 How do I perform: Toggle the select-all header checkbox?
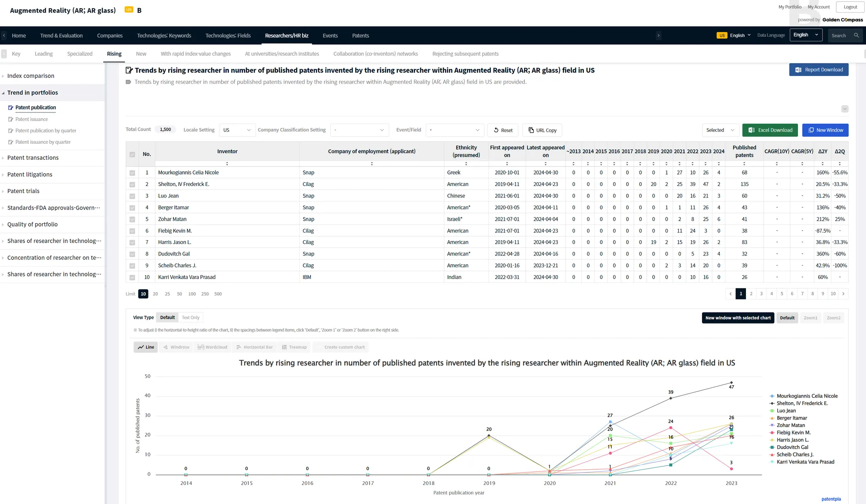pyautogui.click(x=132, y=154)
